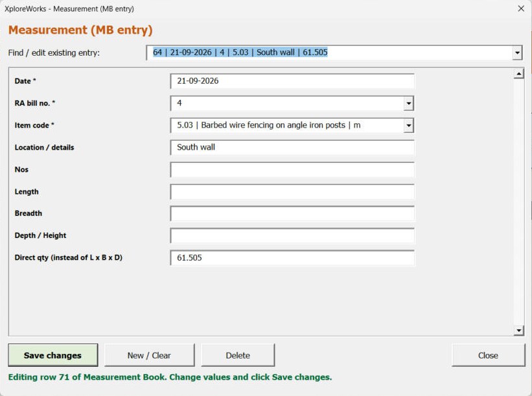
Task: Expand the RA bill no. dropdown arrow
Action: [408, 103]
